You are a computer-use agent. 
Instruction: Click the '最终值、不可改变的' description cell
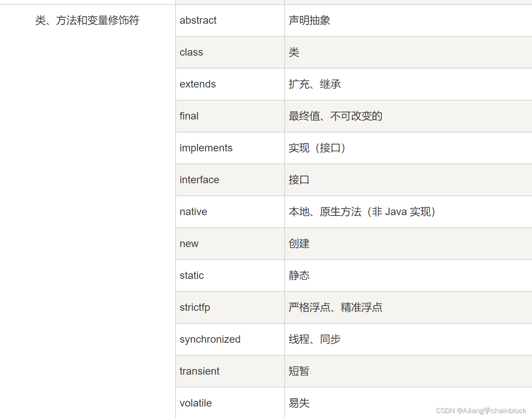[408, 116]
